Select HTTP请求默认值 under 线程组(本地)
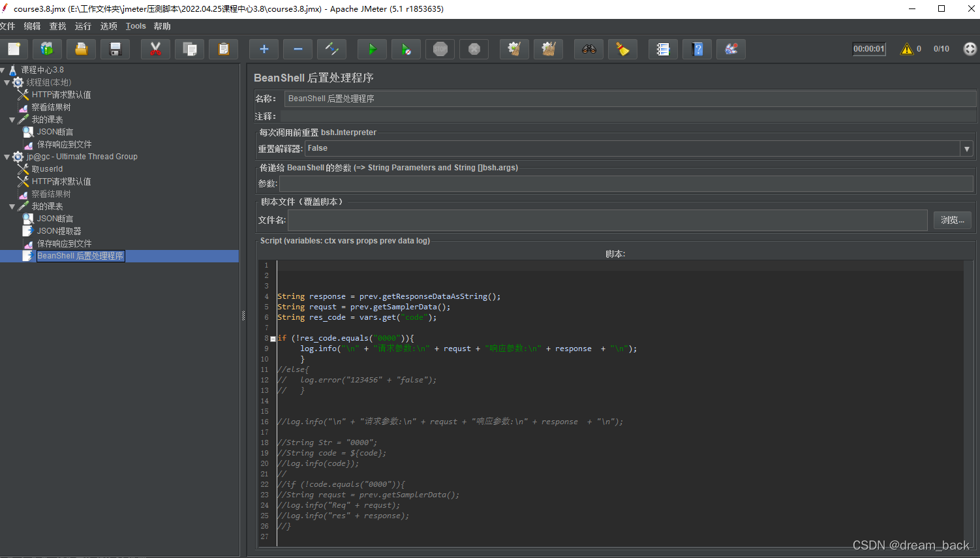Image resolution: width=980 pixels, height=558 pixels. 61,95
